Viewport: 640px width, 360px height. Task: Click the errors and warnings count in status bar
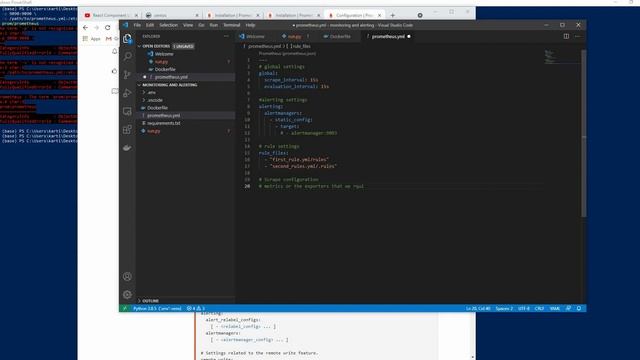(x=196, y=309)
